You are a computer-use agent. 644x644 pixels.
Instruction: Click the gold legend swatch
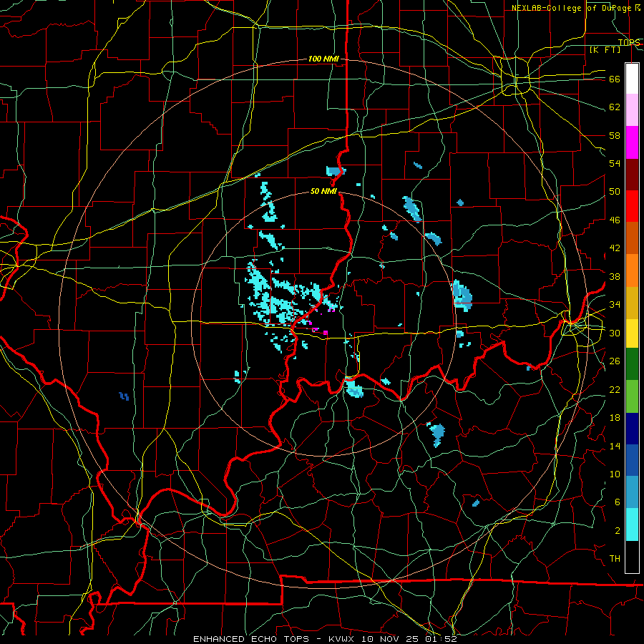pyautogui.click(x=632, y=303)
